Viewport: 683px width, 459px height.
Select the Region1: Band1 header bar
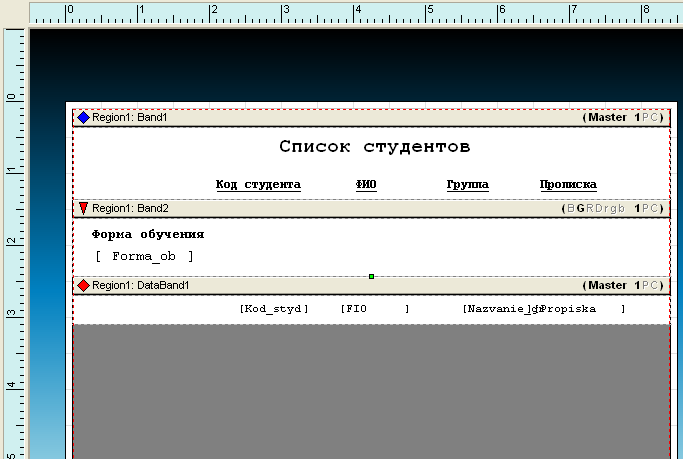click(372, 118)
